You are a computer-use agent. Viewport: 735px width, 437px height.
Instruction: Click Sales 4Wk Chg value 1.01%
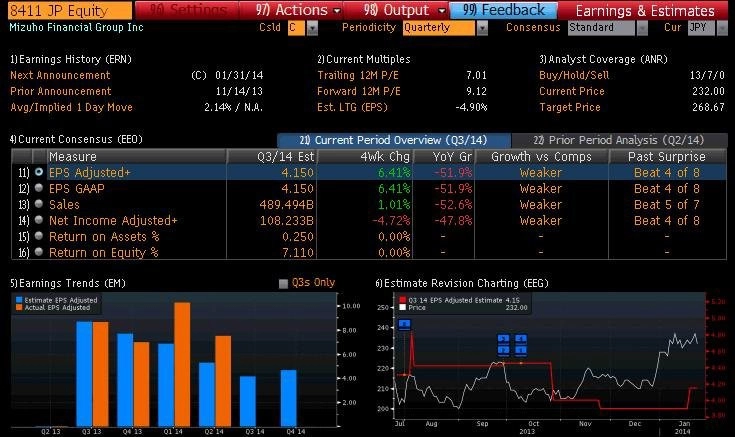[394, 204]
